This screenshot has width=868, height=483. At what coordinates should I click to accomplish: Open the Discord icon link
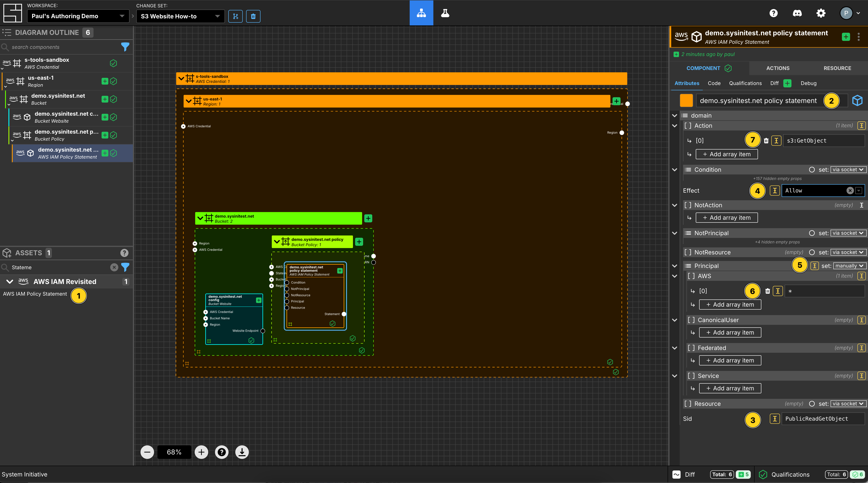[797, 13]
